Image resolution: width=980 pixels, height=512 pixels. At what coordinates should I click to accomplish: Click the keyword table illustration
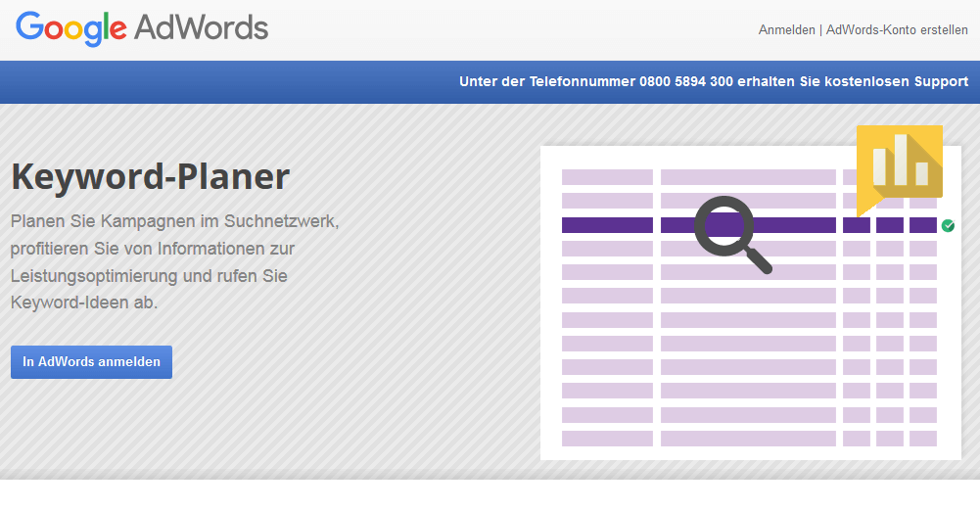(x=750, y=303)
